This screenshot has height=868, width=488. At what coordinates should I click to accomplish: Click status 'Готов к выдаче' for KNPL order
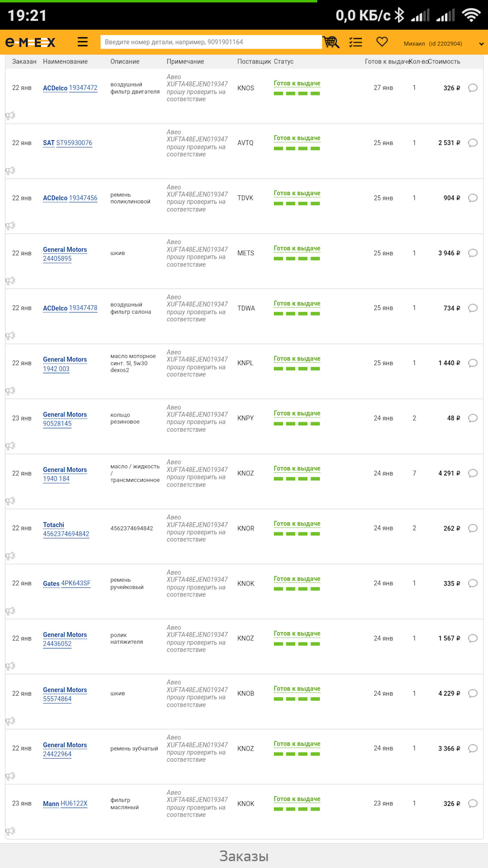[x=297, y=358]
